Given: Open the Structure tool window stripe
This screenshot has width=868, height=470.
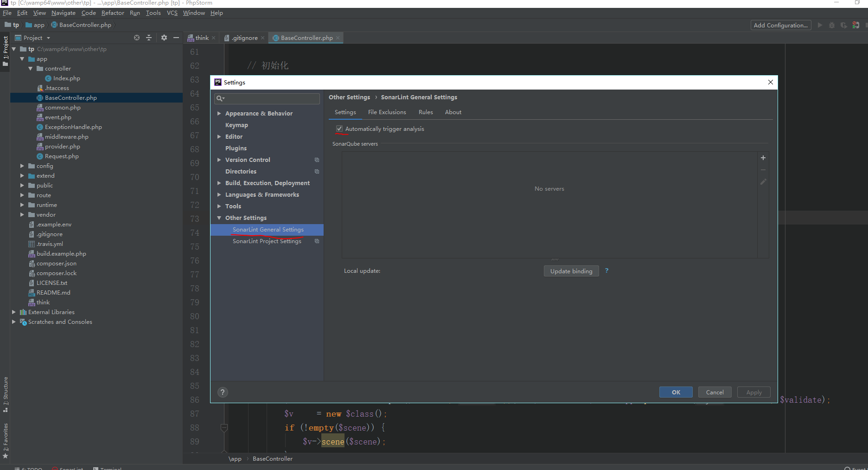Looking at the screenshot, I should (x=6, y=395).
